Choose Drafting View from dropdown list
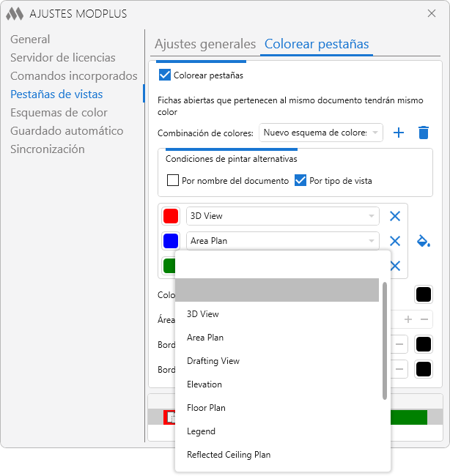This screenshot has height=476, width=450. 277,360
